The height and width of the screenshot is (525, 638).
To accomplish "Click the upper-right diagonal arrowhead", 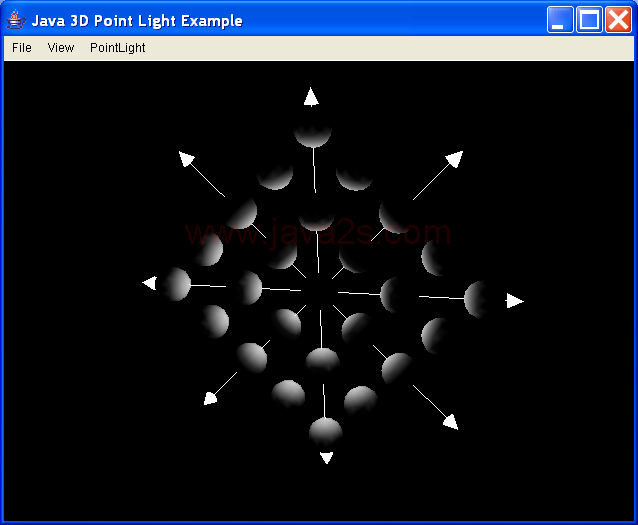I will tap(455, 159).
